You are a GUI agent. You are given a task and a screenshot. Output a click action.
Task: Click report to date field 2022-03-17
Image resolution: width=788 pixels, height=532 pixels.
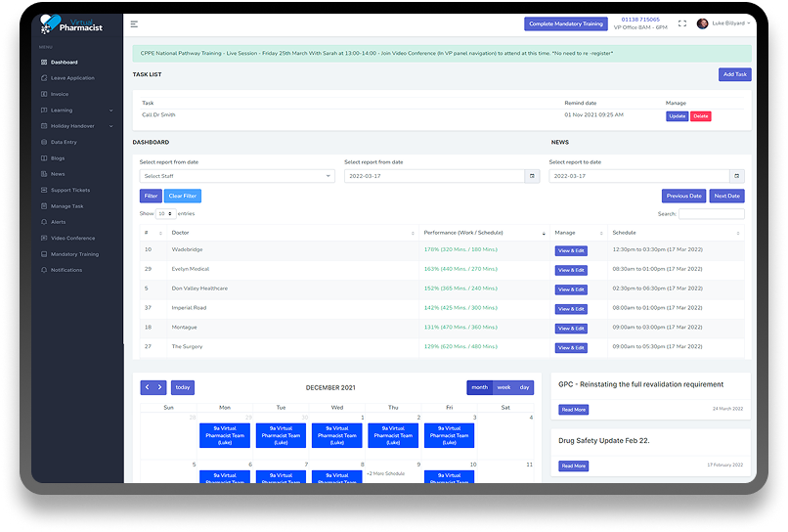tap(639, 176)
